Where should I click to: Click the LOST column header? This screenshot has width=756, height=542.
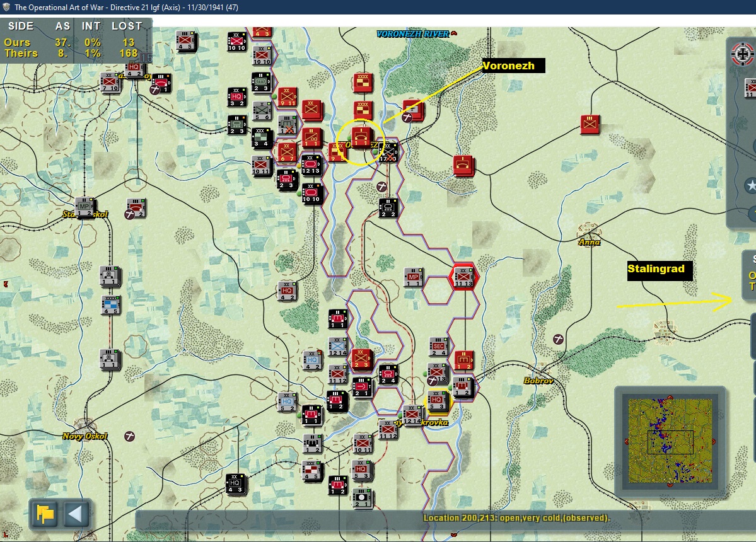(x=127, y=26)
